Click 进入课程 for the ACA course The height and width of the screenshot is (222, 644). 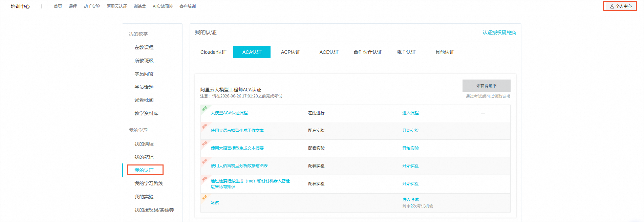point(410,113)
